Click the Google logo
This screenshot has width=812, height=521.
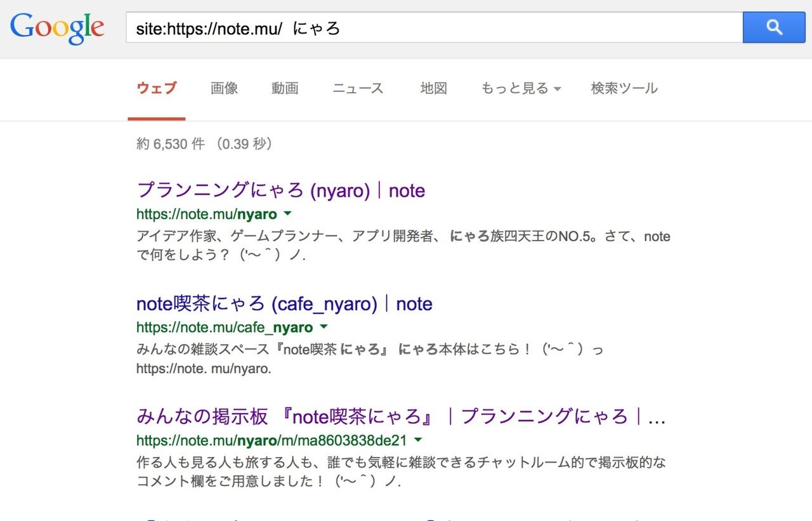[x=56, y=27]
